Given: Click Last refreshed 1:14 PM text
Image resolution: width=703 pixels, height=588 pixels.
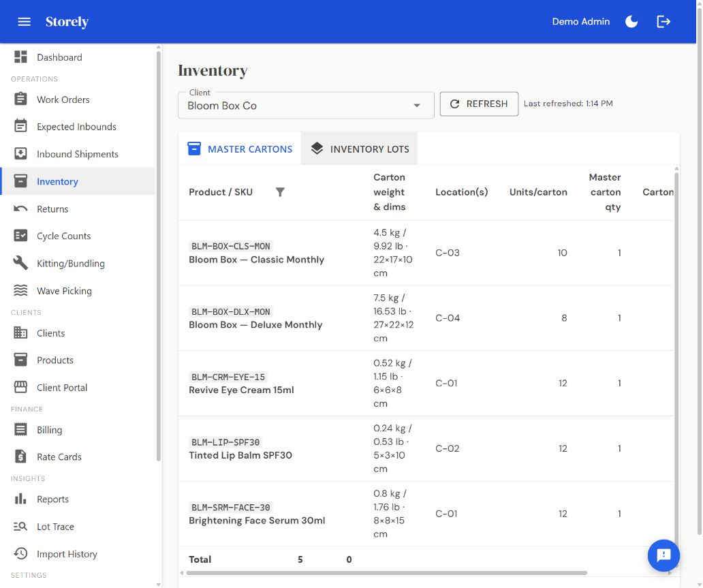Looking at the screenshot, I should pos(568,104).
